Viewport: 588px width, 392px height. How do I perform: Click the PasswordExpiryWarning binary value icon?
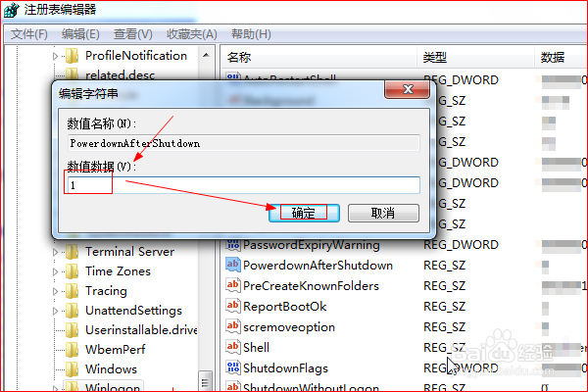[x=233, y=245]
